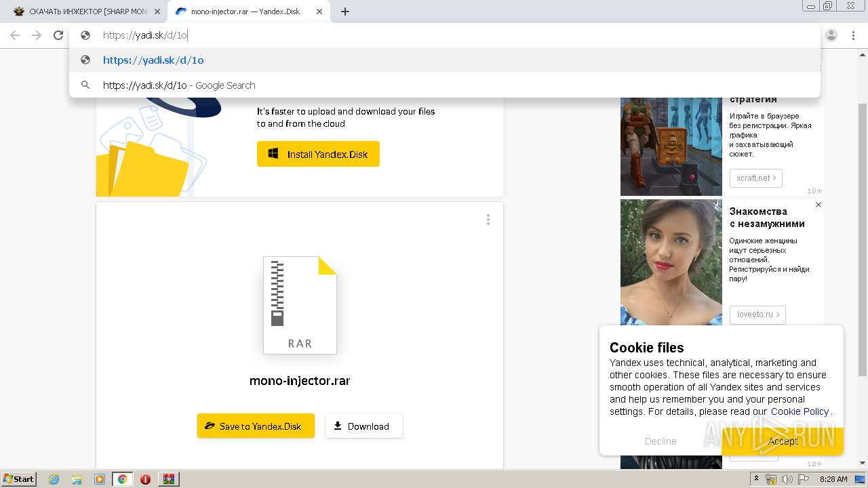Click the mono-injector.rar file name
The image size is (868, 488).
pyautogui.click(x=300, y=380)
